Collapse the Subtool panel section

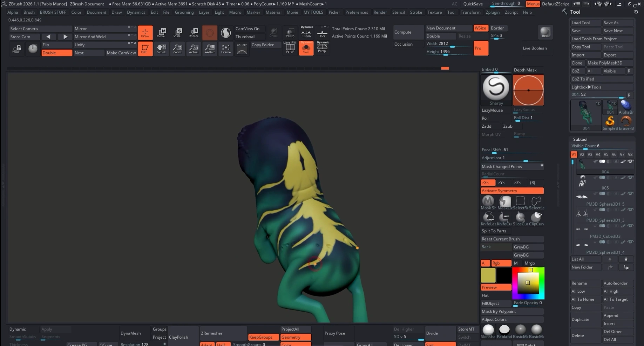(580, 139)
